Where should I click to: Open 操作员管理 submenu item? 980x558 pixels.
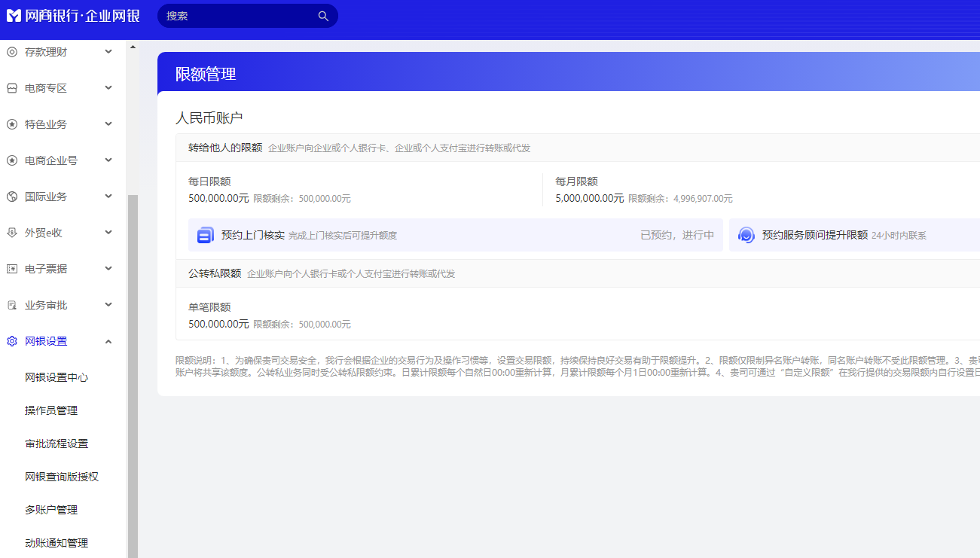click(51, 410)
